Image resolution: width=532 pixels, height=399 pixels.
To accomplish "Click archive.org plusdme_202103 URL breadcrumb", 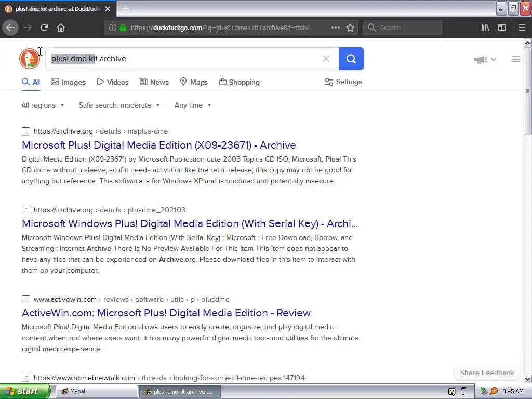I will click(110, 210).
